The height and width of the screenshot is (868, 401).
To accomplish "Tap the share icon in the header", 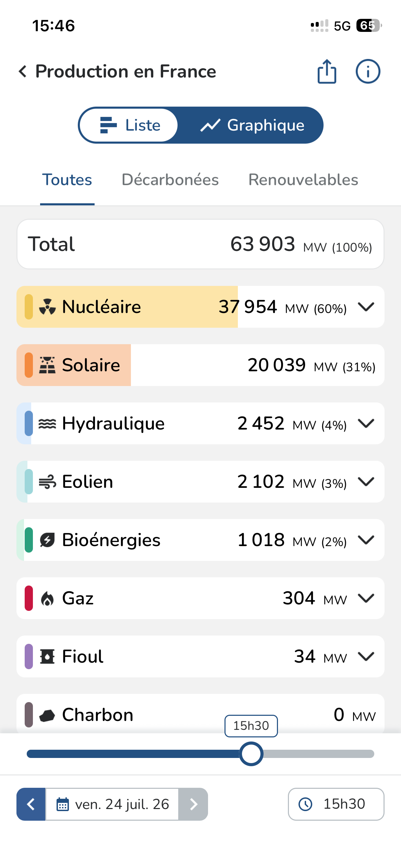I will (327, 71).
